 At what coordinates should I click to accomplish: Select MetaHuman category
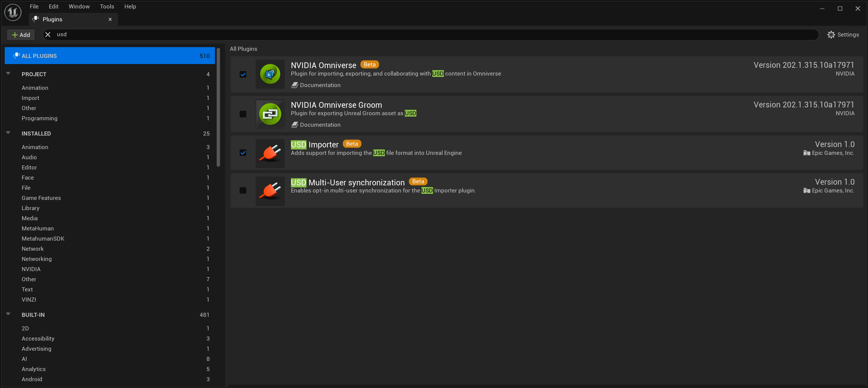(x=110, y=228)
